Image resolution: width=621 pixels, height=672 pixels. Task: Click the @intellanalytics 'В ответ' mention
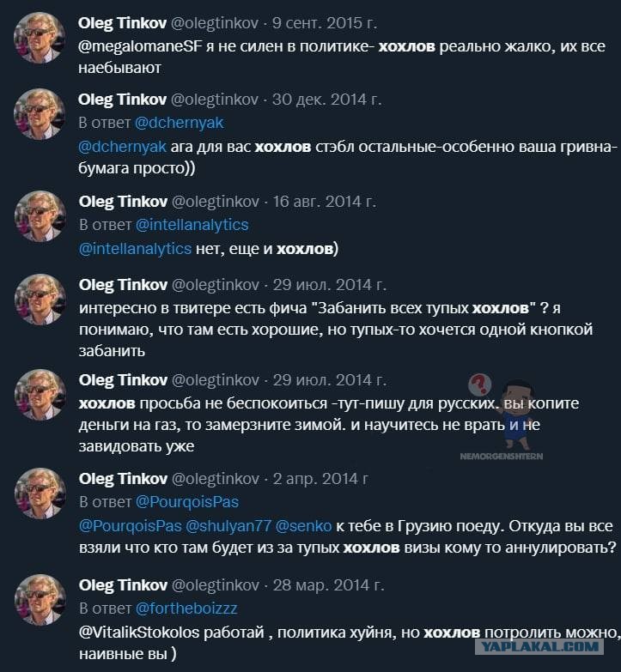[x=192, y=225]
